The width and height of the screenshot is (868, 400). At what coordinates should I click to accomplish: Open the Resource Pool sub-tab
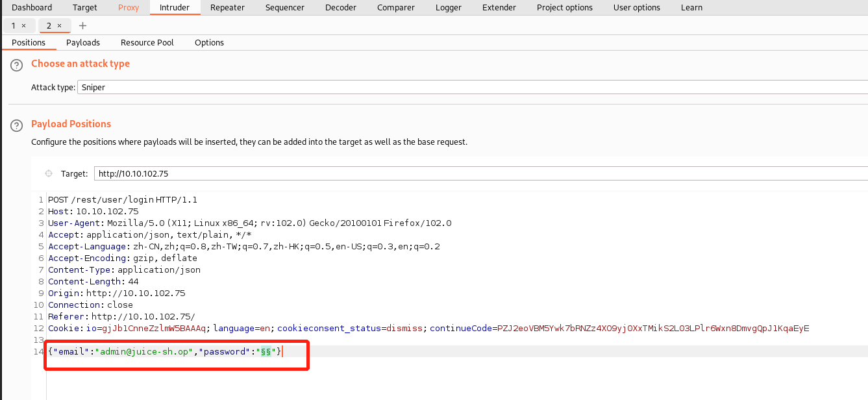(147, 43)
